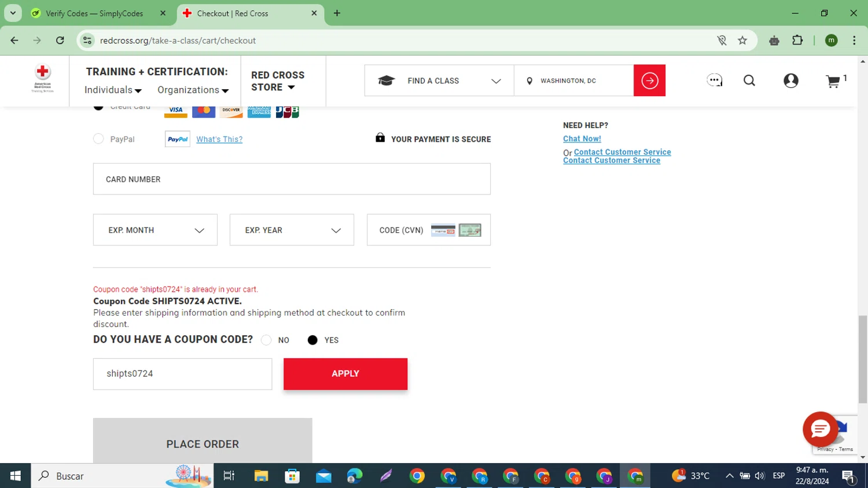The image size is (868, 488).
Task: Open the What's This? link
Action: coord(219,140)
